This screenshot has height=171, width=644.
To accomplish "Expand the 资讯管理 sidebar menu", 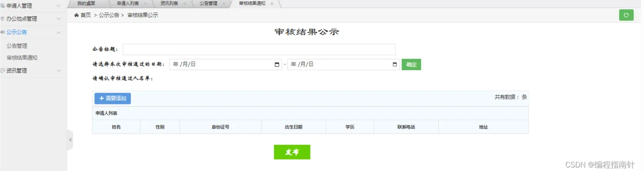I will tap(34, 71).
